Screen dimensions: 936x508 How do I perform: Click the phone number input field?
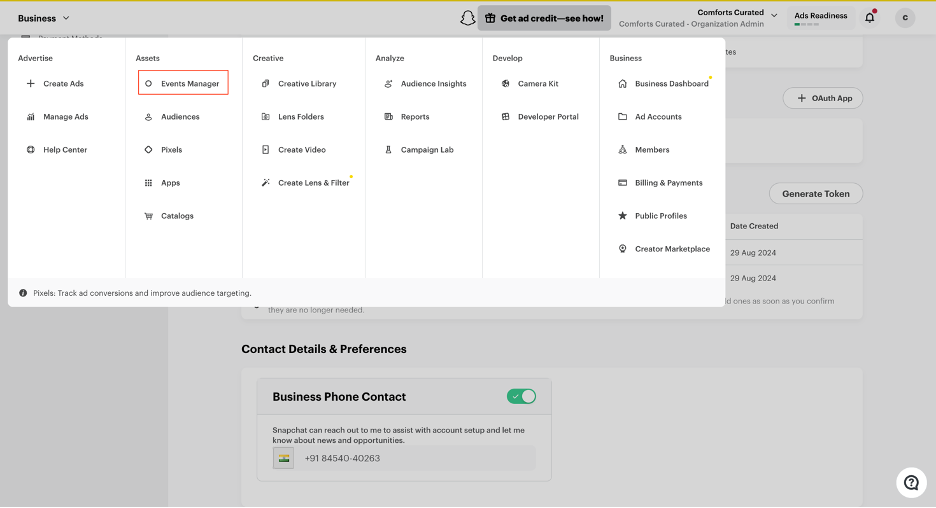(x=416, y=458)
